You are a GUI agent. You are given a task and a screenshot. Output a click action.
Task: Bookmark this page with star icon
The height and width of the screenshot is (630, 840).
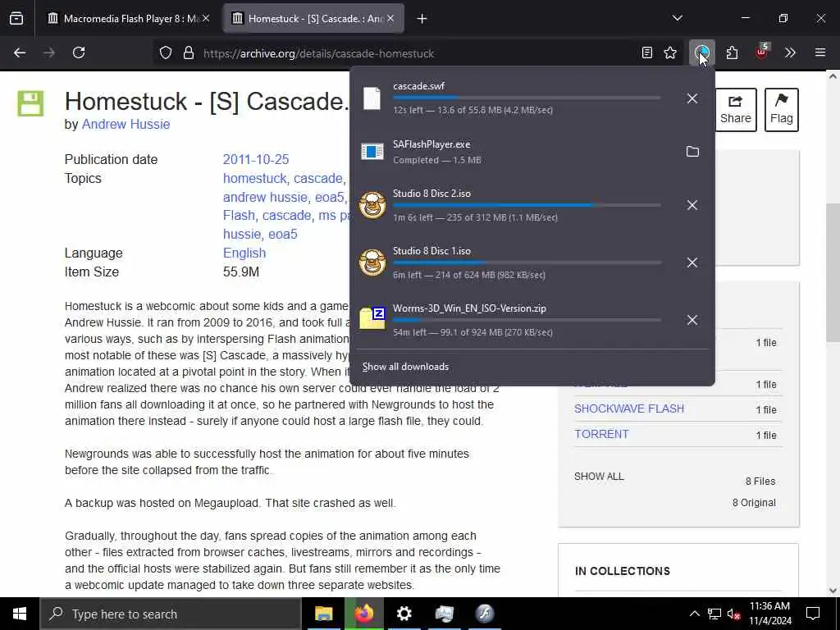coord(670,52)
